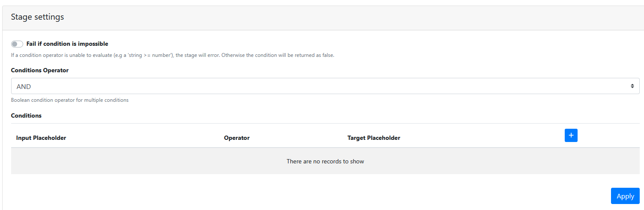Click the Input Placeholder column header
Image resolution: width=644 pixels, height=210 pixels.
pos(41,138)
